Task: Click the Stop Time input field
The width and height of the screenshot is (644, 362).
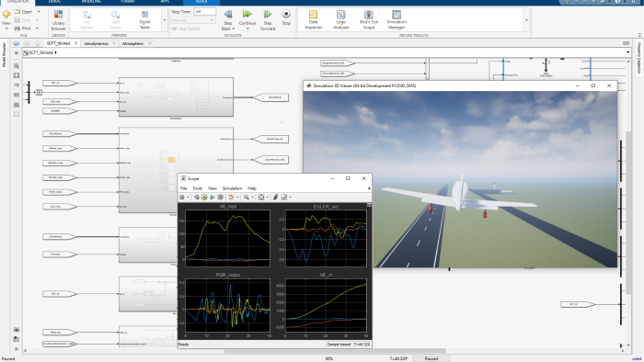Action: click(x=204, y=12)
